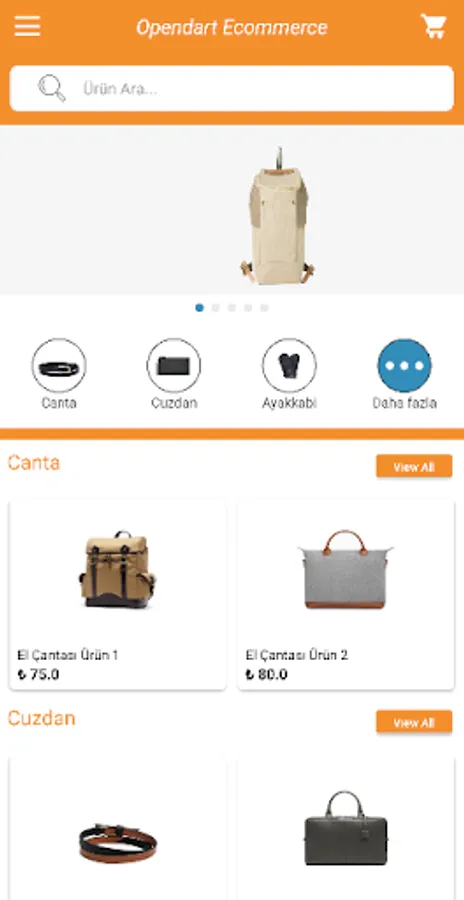Select the Canta category belt icon
464x900 pixels.
point(59,366)
